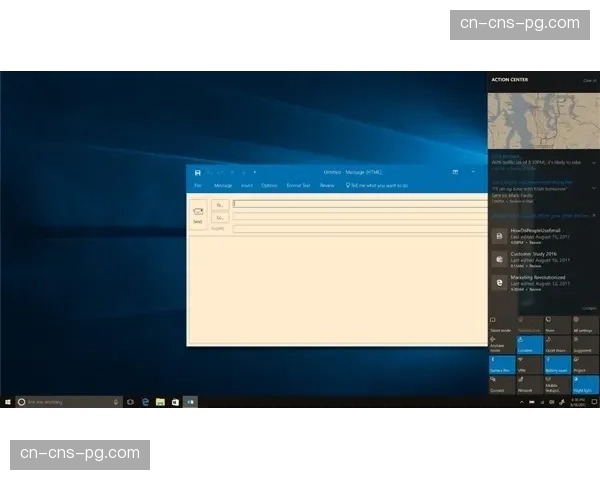The width and height of the screenshot is (600, 480).
Task: Open the File tab in the message window
Action: click(198, 185)
